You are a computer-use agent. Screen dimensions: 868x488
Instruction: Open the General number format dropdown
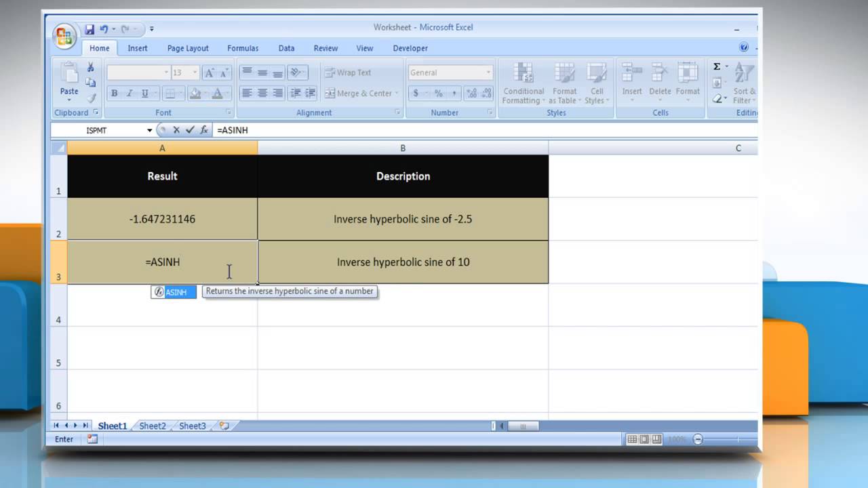pyautogui.click(x=488, y=73)
